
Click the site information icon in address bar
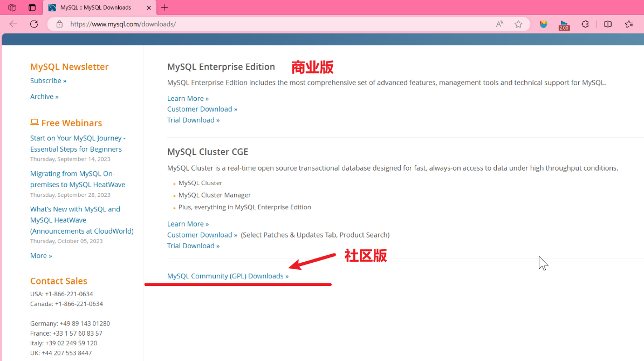pos(59,24)
